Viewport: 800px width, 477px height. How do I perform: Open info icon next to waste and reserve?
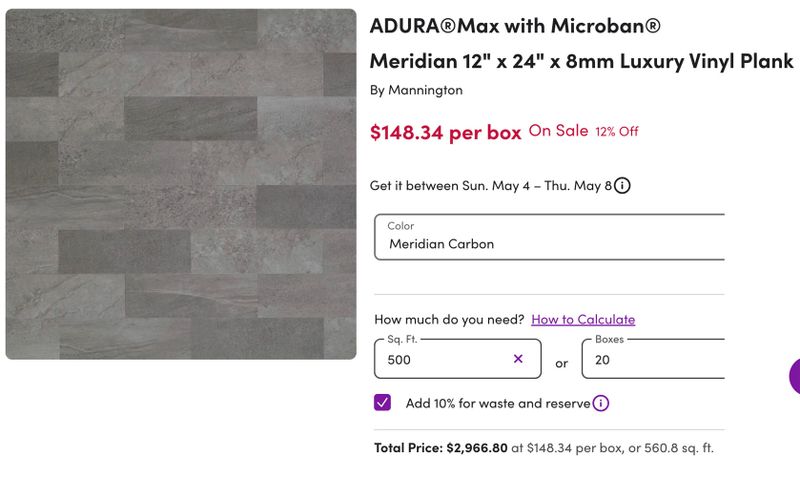point(601,403)
